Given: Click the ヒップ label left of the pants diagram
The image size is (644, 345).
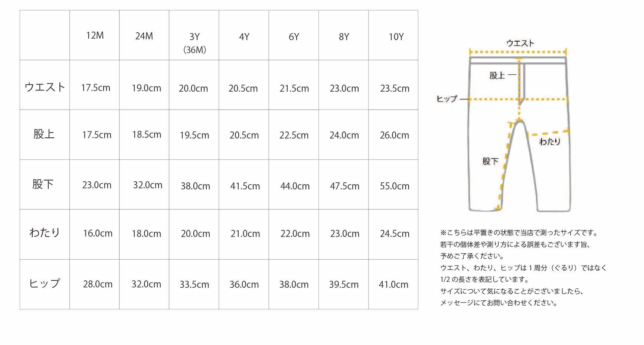Looking at the screenshot, I should point(447,99).
